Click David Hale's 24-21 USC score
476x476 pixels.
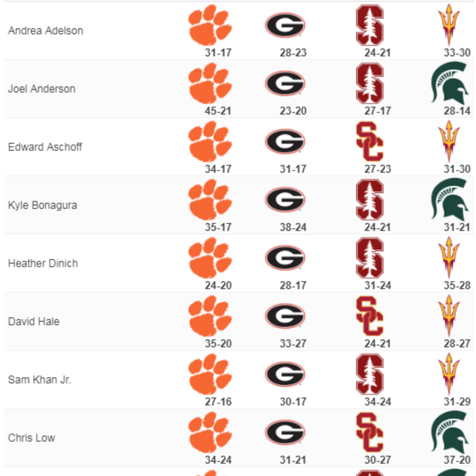tap(378, 344)
